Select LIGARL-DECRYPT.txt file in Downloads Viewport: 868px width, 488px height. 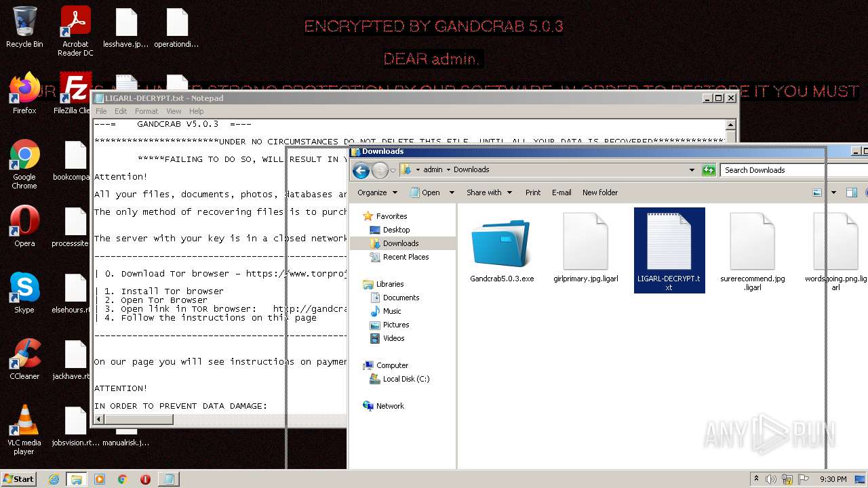tap(669, 250)
